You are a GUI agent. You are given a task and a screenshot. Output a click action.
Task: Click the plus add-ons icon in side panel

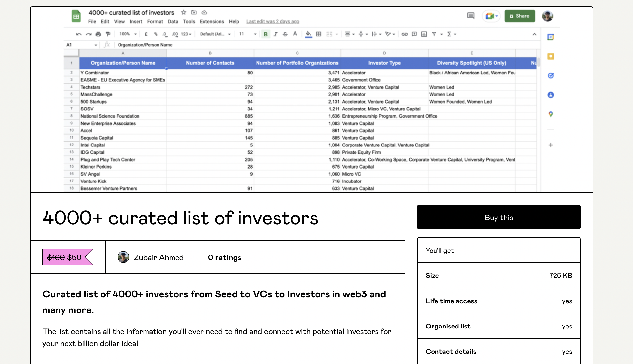pyautogui.click(x=551, y=145)
